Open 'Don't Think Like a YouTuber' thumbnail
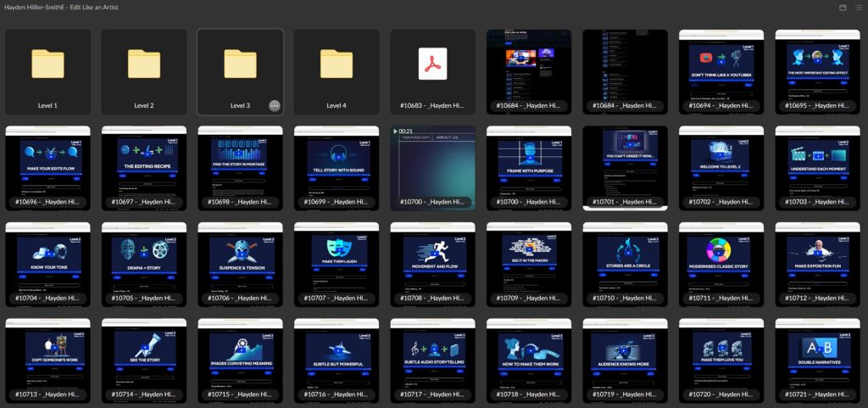868x408 pixels. click(x=721, y=71)
